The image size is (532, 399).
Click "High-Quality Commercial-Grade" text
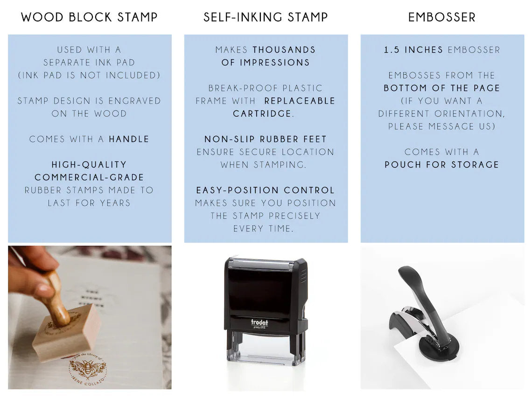pyautogui.click(x=89, y=171)
